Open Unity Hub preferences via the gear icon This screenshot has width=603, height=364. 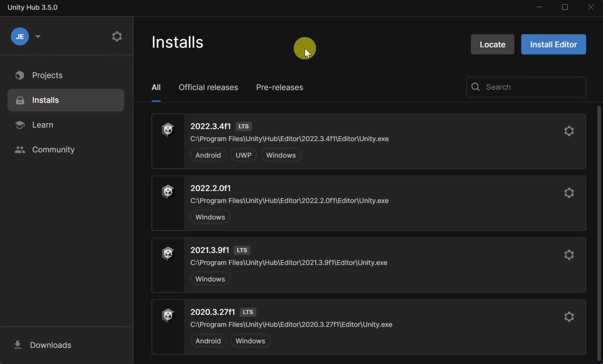(x=117, y=36)
